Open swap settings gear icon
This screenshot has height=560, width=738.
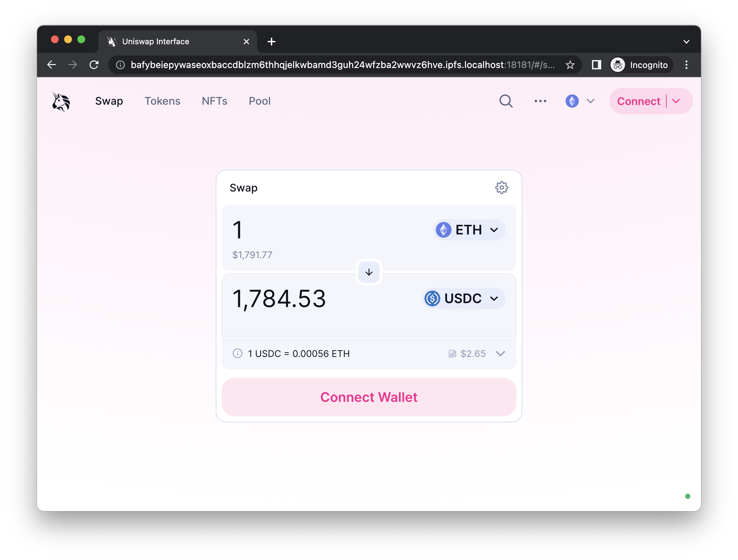[501, 188]
